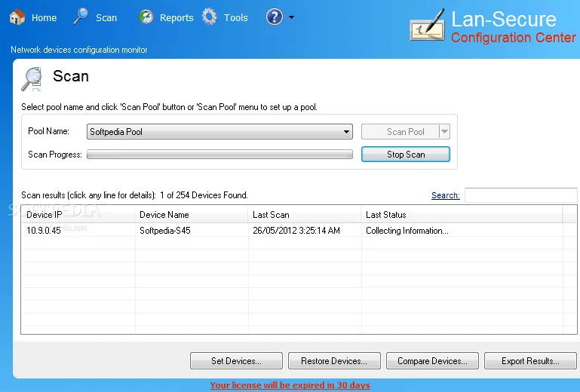
Task: Click the Reports globe icon
Action: (146, 17)
